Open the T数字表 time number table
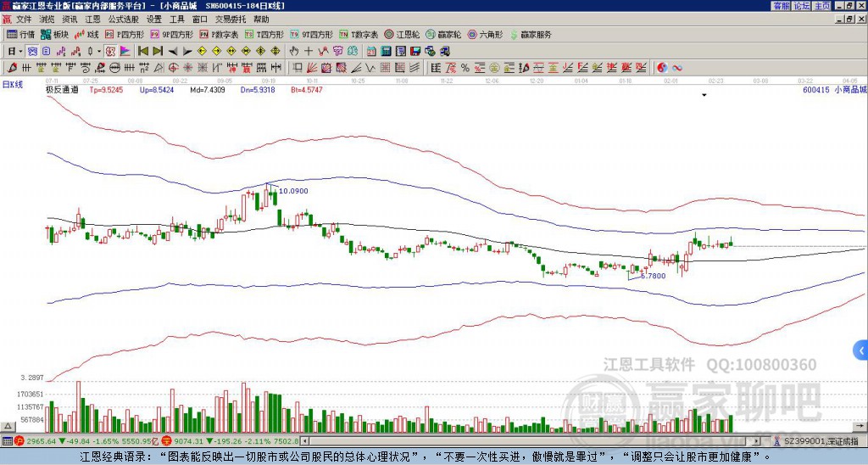868x465 pixels. tap(359, 34)
